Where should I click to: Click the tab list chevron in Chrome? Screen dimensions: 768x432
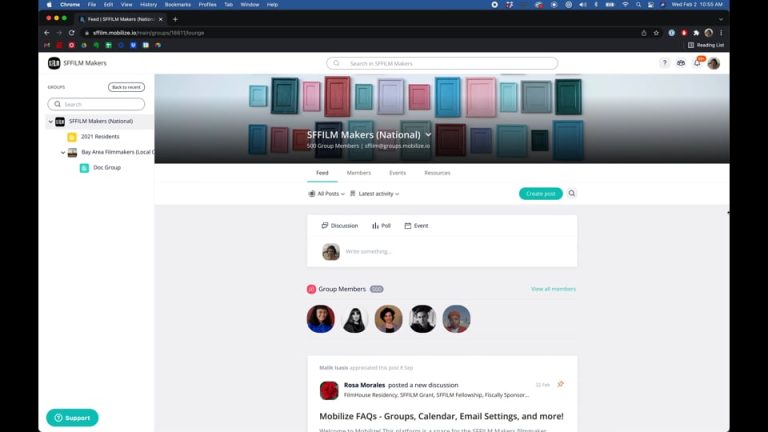[721, 19]
